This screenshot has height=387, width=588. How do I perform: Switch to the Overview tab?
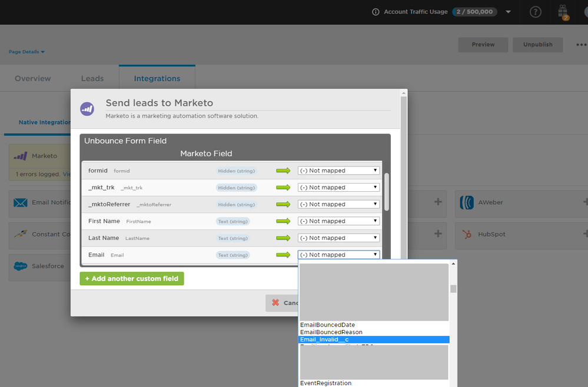[x=33, y=78]
